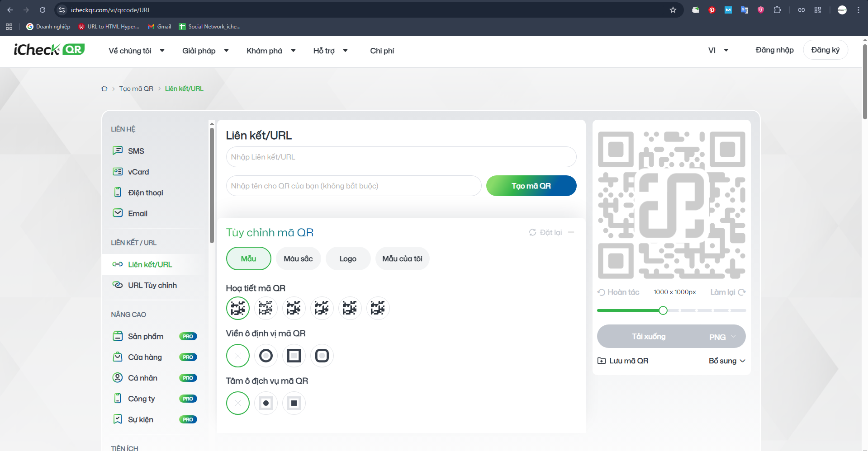868x451 pixels.
Task: Select the third QR pattern style
Action: [294, 308]
